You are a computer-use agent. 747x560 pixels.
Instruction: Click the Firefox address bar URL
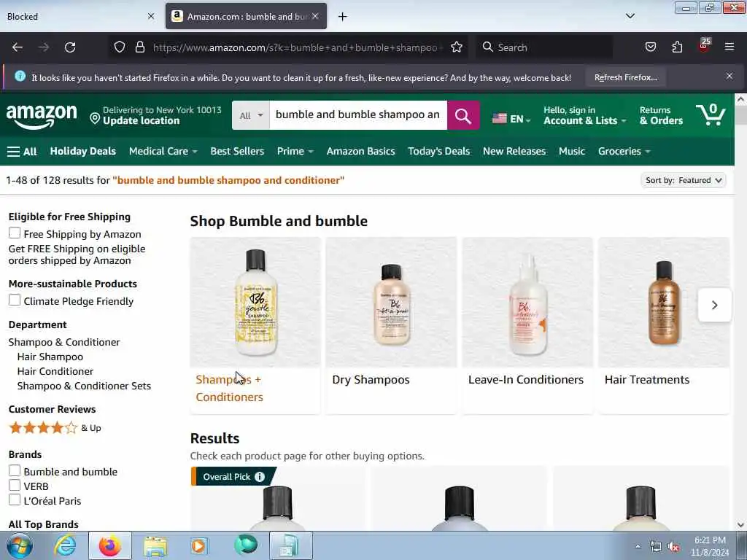(x=295, y=47)
